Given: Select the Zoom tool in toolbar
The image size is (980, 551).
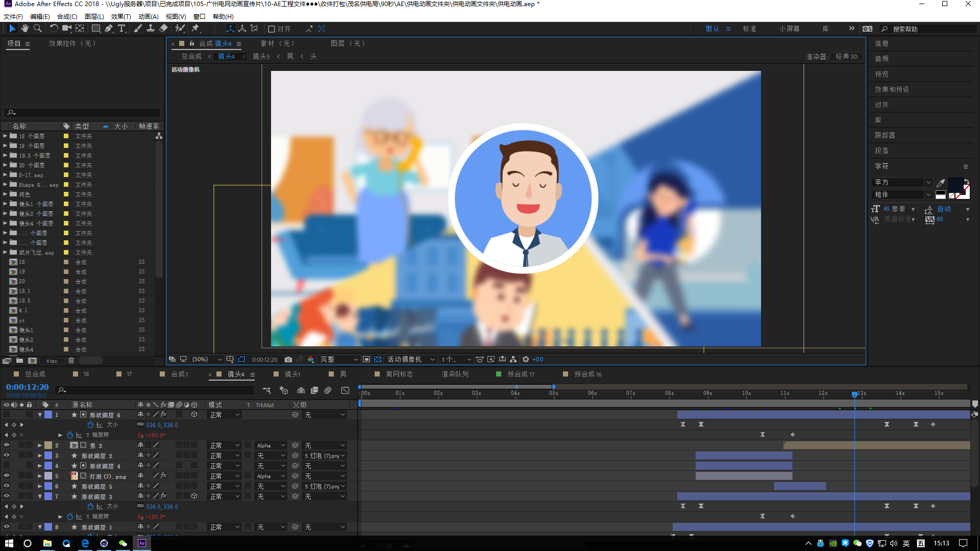Looking at the screenshot, I should [37, 29].
